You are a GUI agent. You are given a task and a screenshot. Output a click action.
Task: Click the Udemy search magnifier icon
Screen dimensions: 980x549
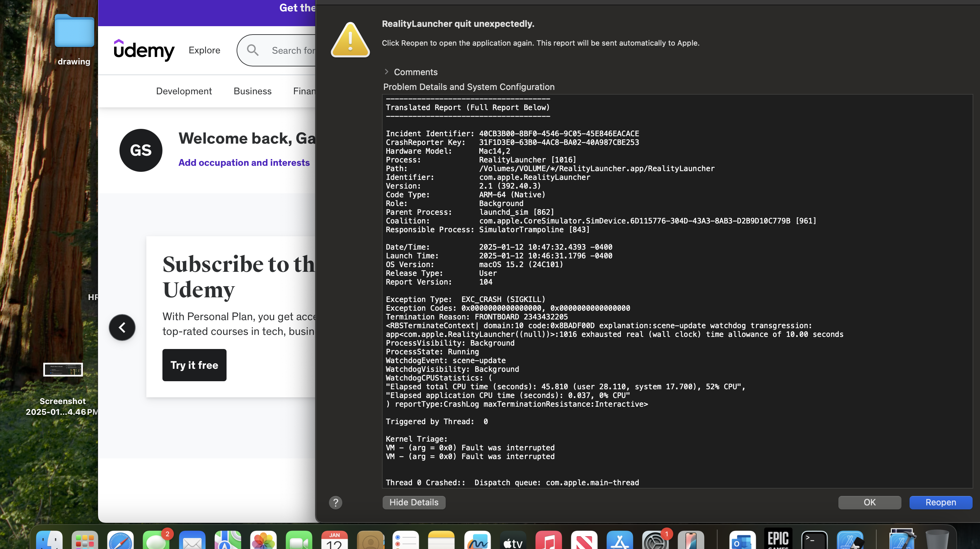coord(253,50)
